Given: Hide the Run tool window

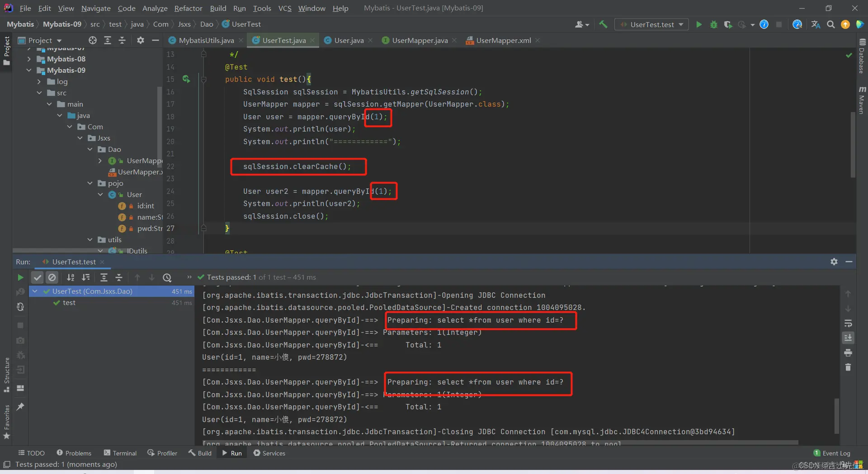Looking at the screenshot, I should click(849, 262).
